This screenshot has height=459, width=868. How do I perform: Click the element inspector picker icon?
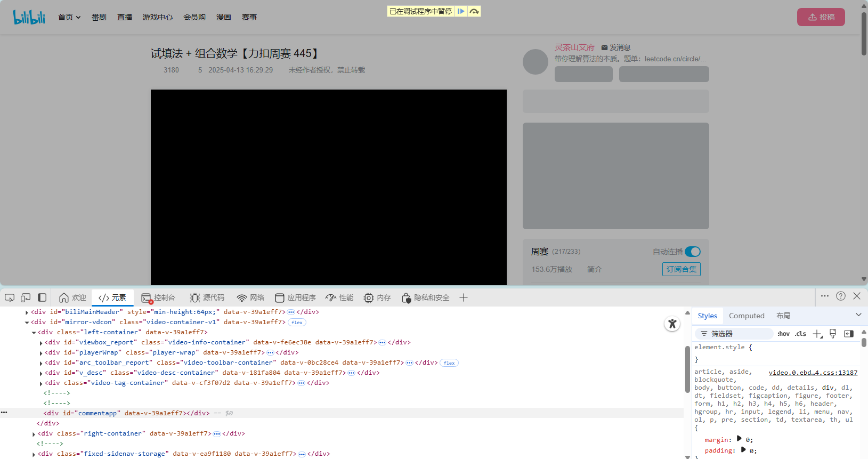(x=10, y=297)
